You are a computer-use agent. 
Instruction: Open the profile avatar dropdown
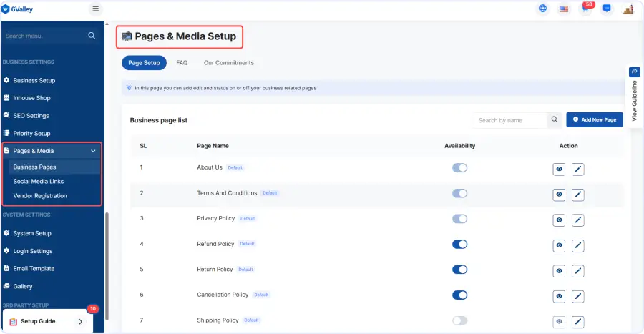coord(628,9)
